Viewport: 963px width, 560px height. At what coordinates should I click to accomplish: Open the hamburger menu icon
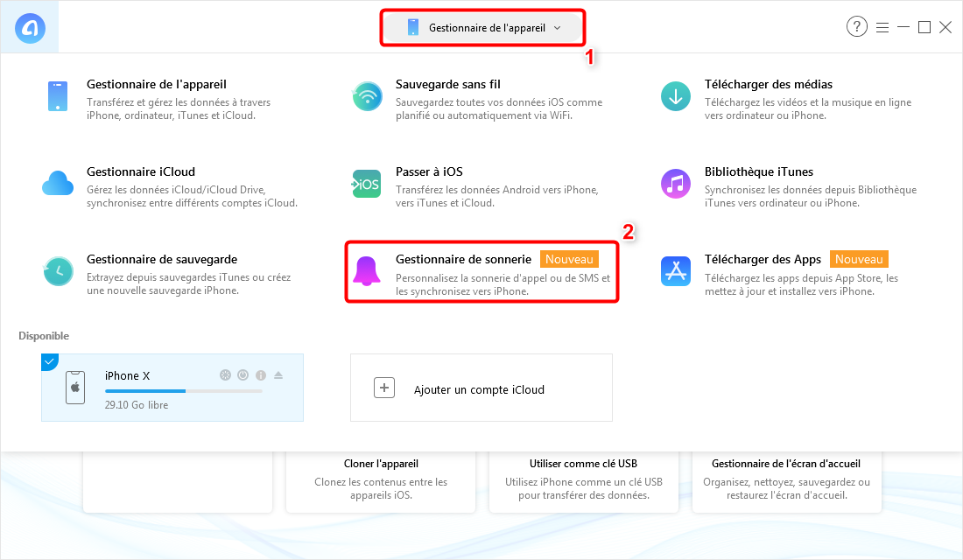[x=882, y=28]
